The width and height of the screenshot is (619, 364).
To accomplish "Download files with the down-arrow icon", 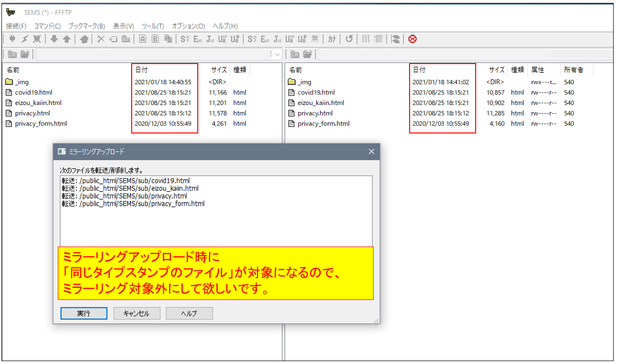I will [x=54, y=39].
